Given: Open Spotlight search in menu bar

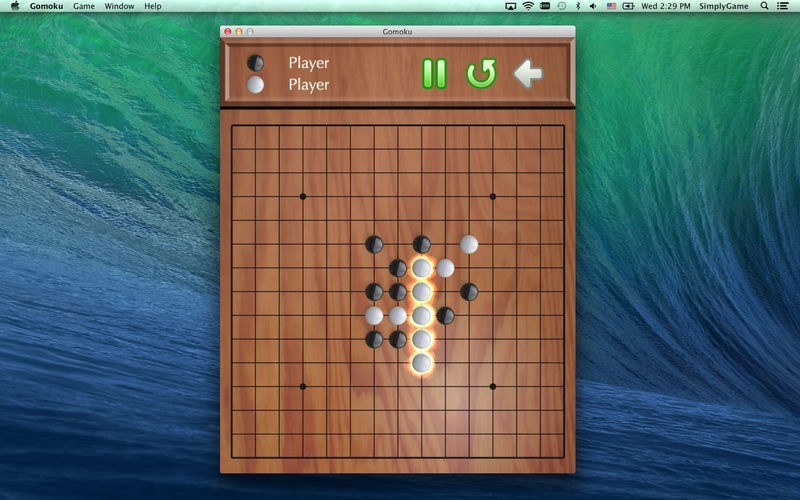Looking at the screenshot, I should pyautogui.click(x=766, y=6).
